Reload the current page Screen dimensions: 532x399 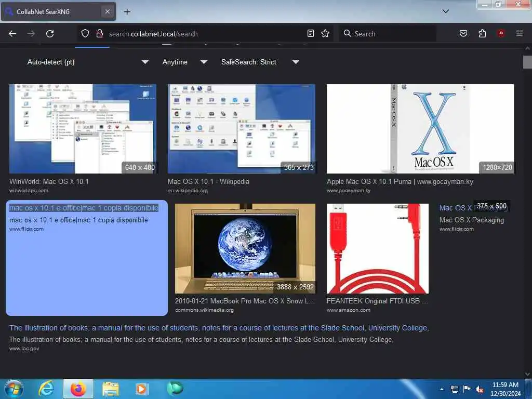click(x=50, y=34)
